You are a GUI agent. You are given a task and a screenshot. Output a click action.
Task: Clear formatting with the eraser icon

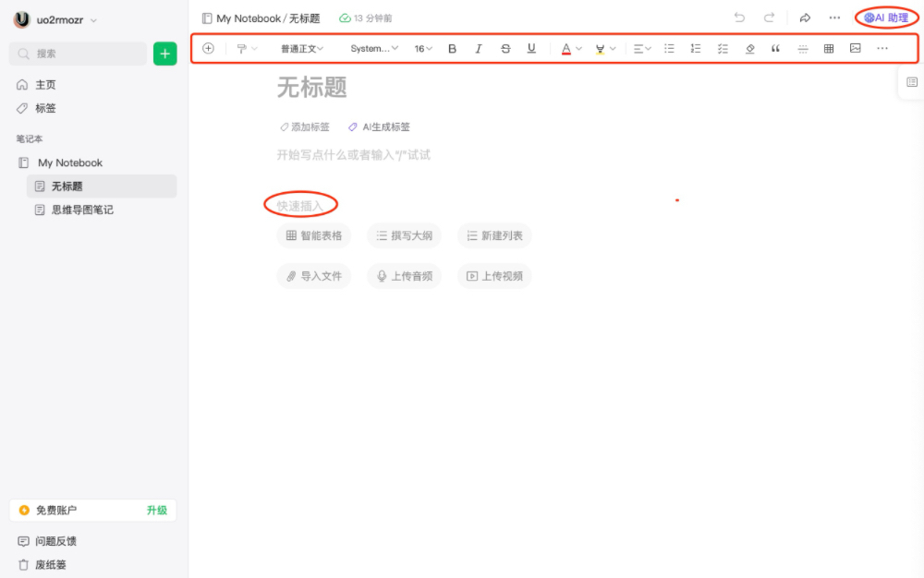pyautogui.click(x=749, y=48)
